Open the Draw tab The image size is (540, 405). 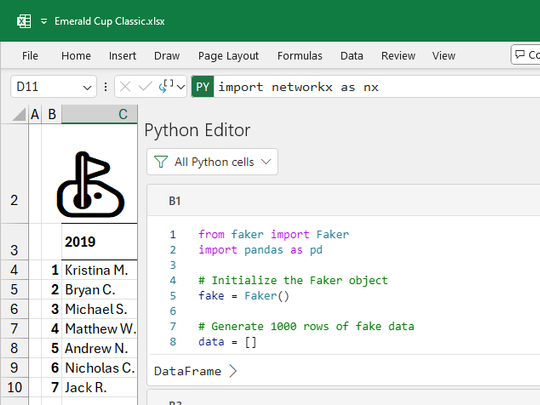[167, 56]
